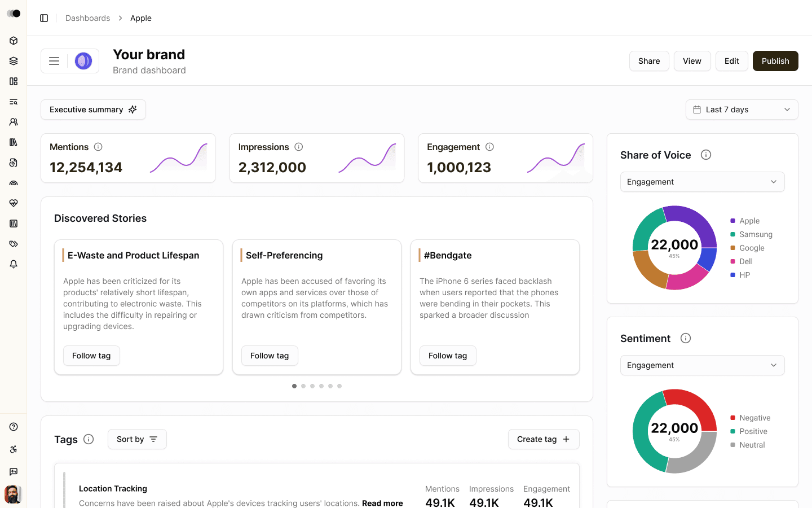Click the app logo at top left
Viewport: 812px width, 508px height.
(14, 14)
